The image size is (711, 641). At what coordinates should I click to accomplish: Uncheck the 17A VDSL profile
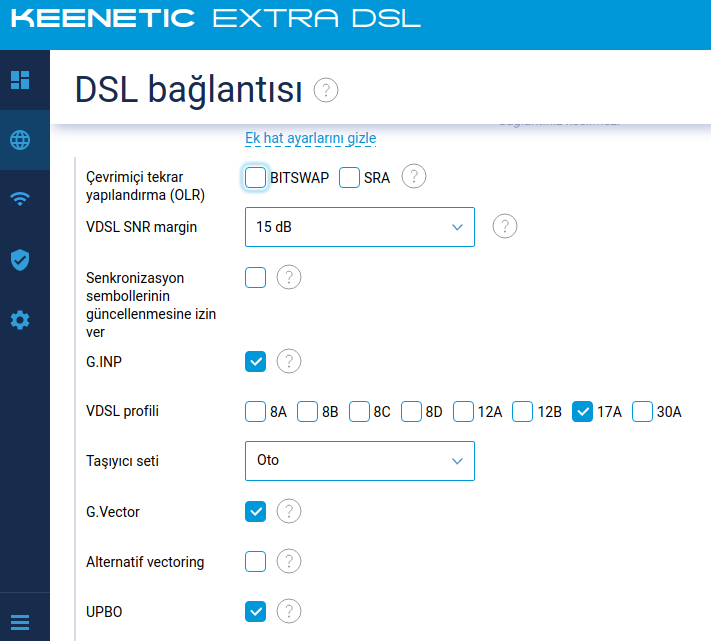coord(582,412)
